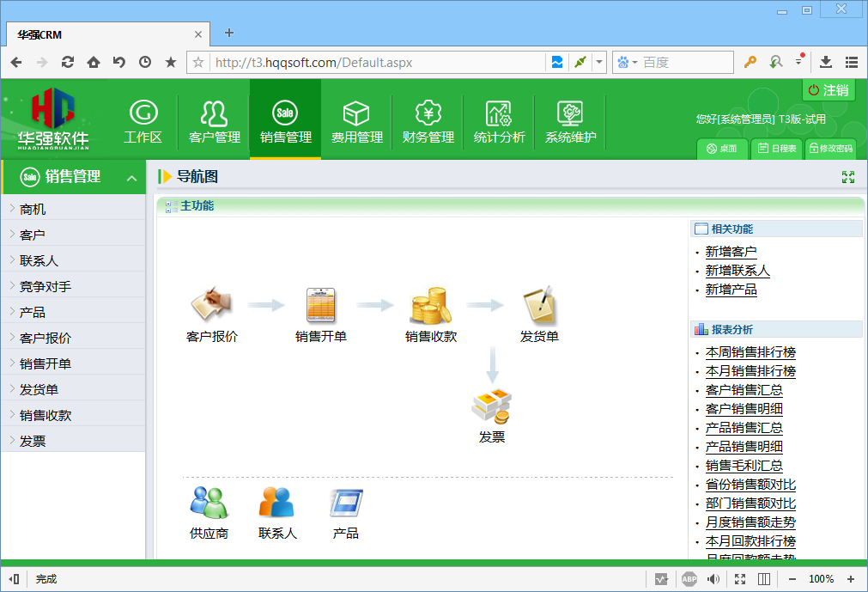Viewport: 868px width, 592px height.
Task: Click the 注销 logout button
Action: 829,89
